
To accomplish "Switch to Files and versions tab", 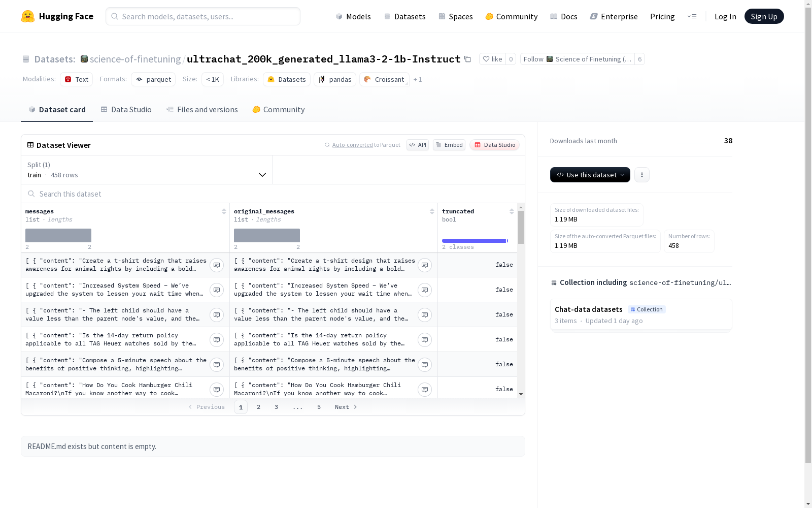I will coord(202,110).
